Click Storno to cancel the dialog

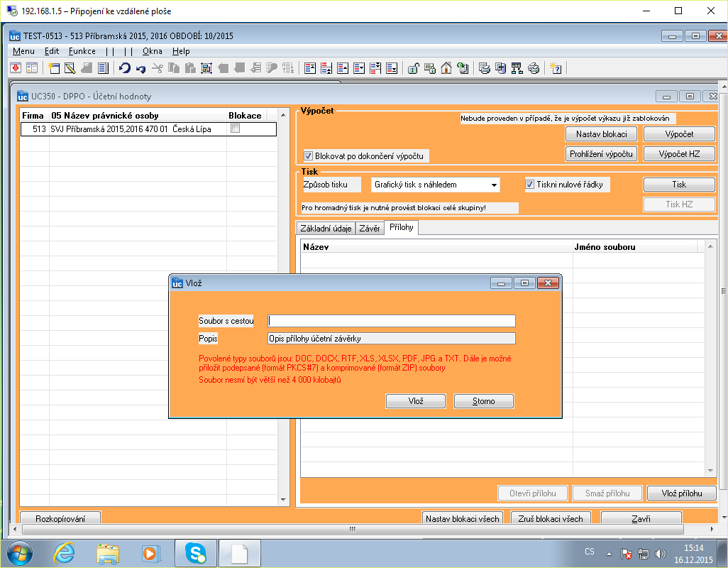(484, 401)
